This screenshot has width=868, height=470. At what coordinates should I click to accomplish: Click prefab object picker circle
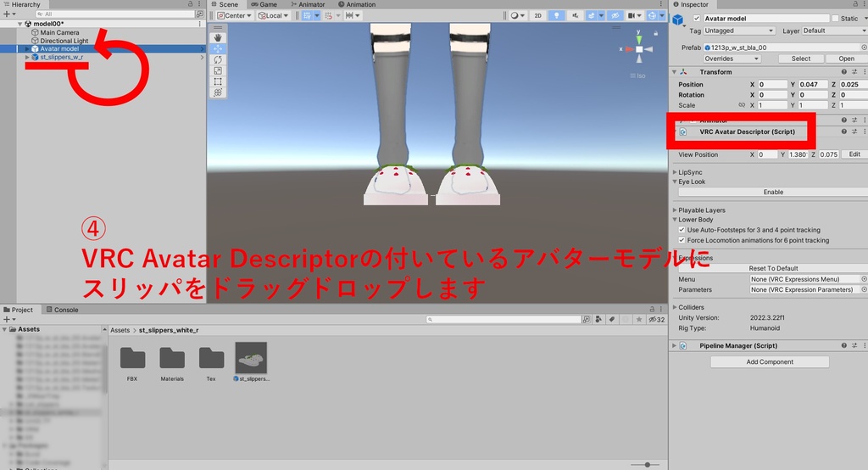pos(864,48)
